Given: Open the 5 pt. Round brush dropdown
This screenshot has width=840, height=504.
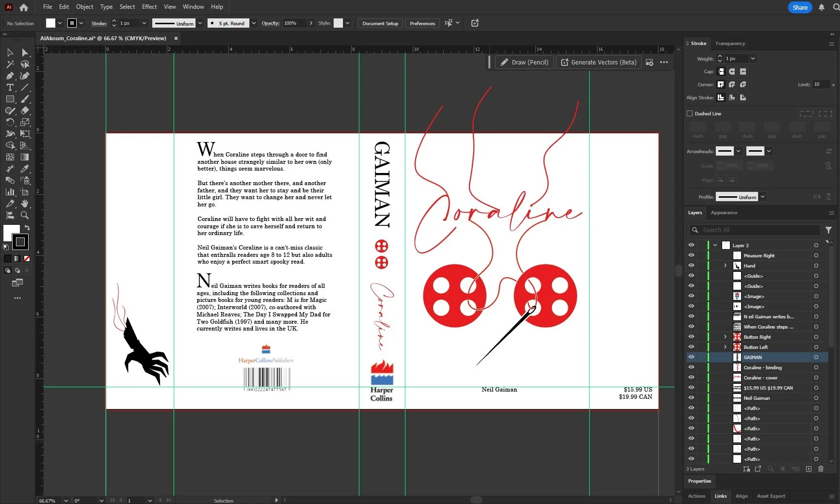Looking at the screenshot, I should click(254, 23).
